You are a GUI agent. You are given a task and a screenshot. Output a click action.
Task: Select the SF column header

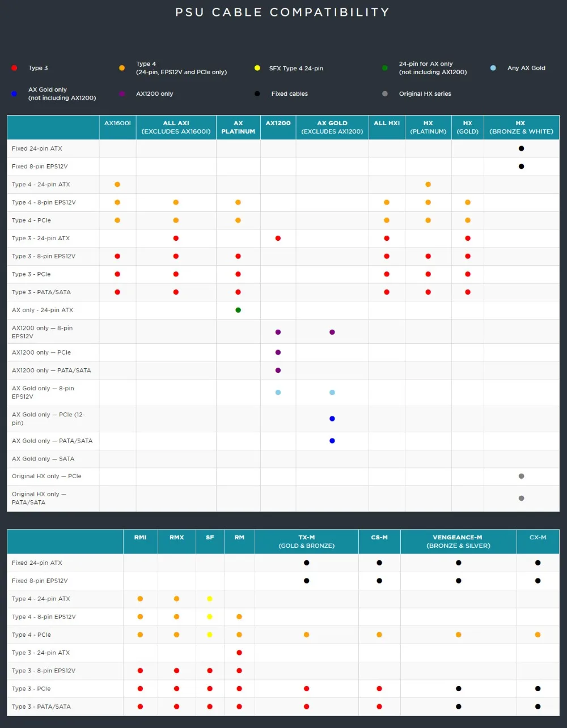[210, 542]
